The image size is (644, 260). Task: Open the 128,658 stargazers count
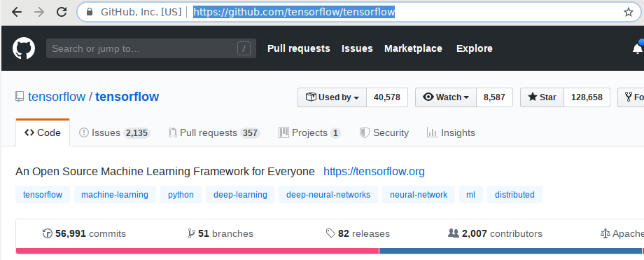pos(587,97)
